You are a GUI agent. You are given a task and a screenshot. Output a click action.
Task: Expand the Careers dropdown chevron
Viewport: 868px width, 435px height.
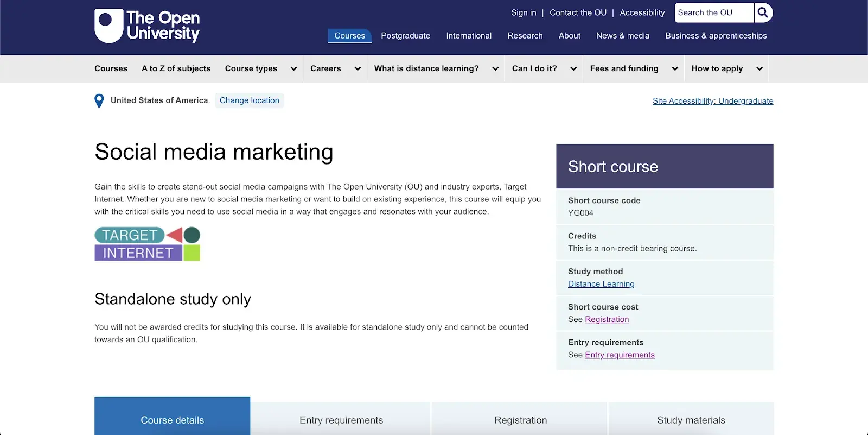point(358,69)
